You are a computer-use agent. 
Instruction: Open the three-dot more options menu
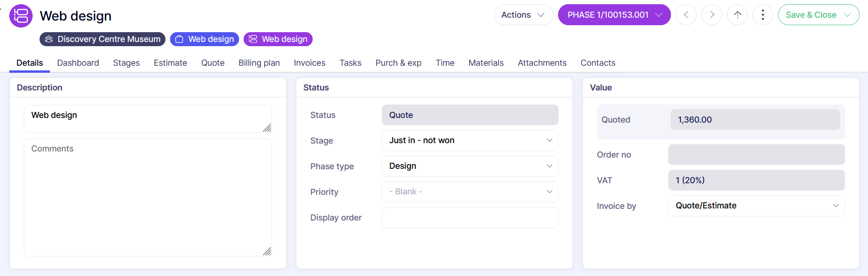[x=763, y=15]
